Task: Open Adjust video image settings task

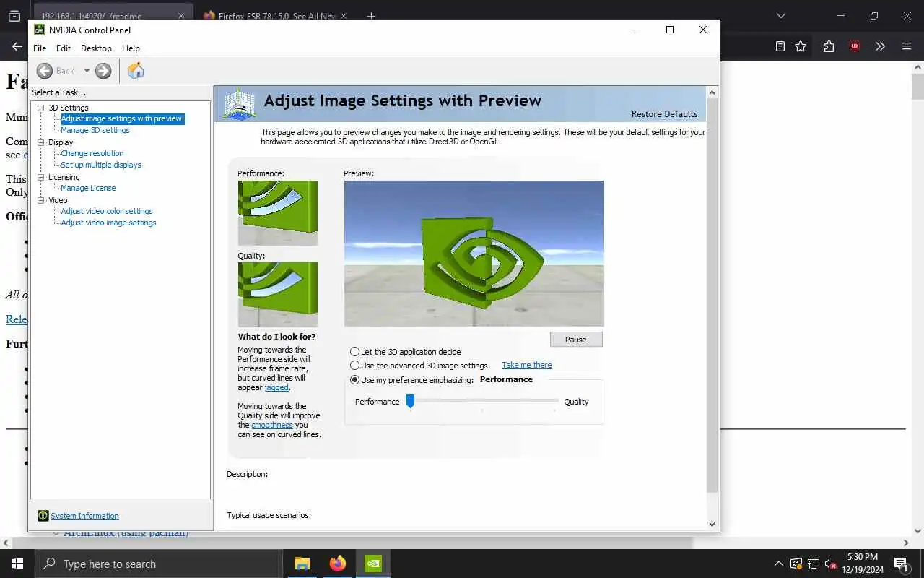Action: pos(108,223)
